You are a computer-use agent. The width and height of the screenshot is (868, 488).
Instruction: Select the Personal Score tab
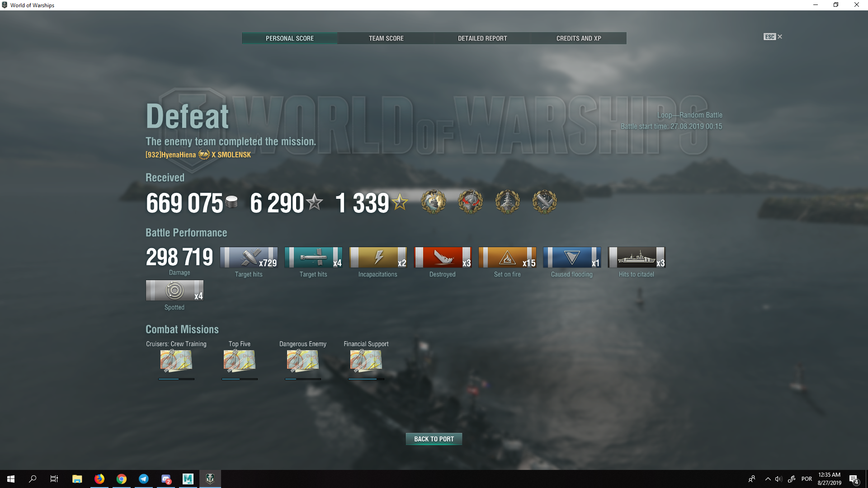tap(290, 38)
